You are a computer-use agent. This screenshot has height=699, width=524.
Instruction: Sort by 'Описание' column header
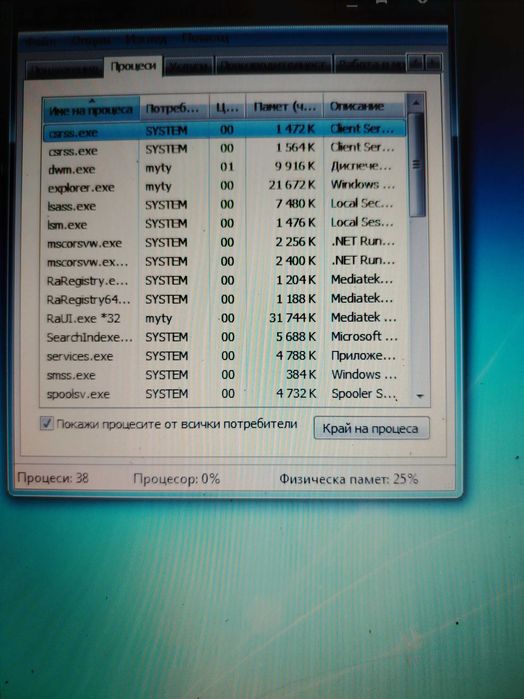364,106
